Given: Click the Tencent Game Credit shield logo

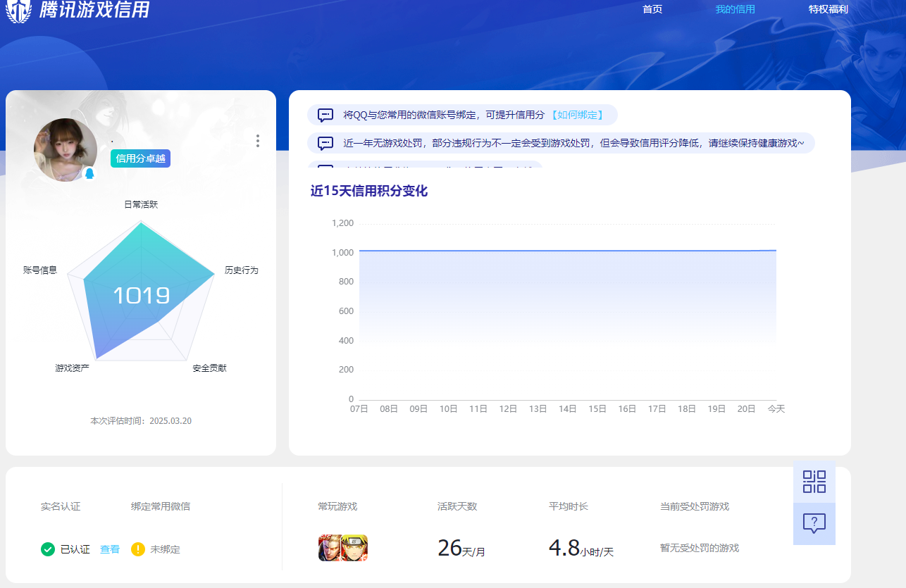Looking at the screenshot, I should click(x=19, y=10).
